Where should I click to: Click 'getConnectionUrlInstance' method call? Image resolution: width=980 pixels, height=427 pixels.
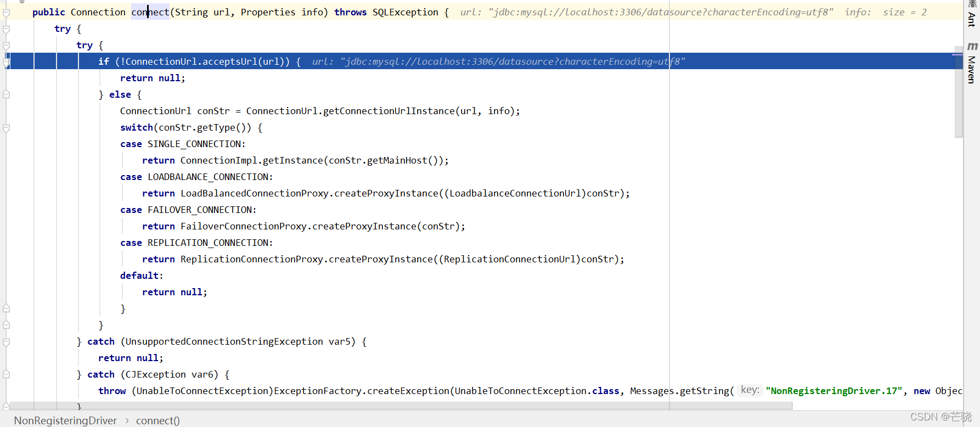(x=388, y=111)
